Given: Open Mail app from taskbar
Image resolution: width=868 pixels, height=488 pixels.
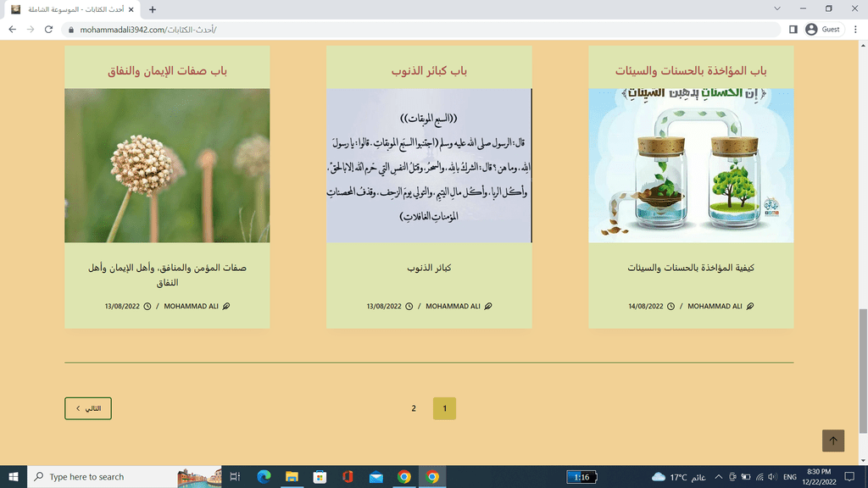Looking at the screenshot, I should click(376, 476).
